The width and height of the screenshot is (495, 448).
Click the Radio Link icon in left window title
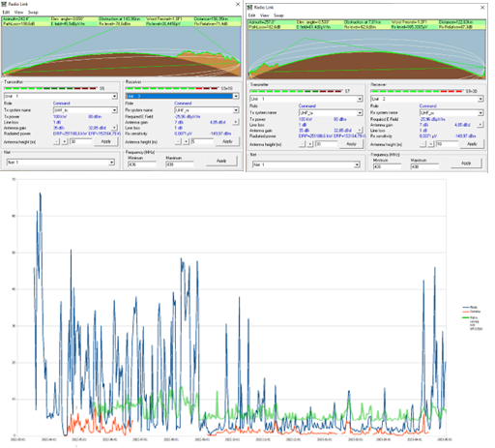[x=4, y=4]
